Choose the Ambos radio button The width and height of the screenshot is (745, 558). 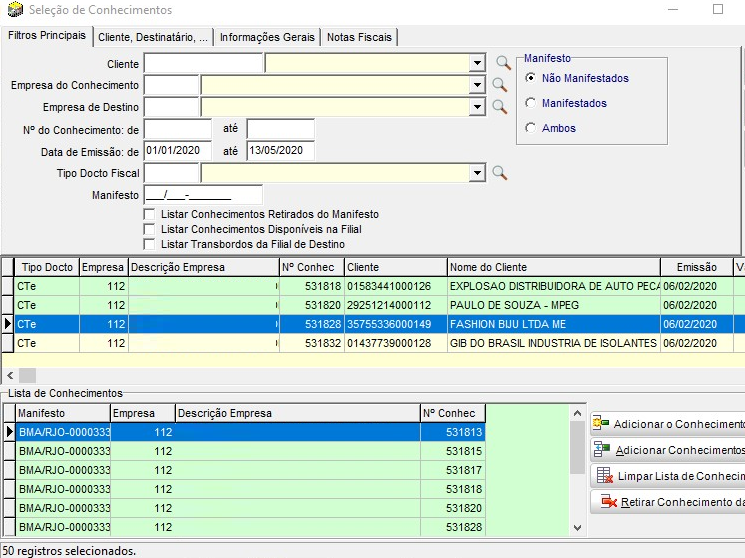tap(531, 128)
